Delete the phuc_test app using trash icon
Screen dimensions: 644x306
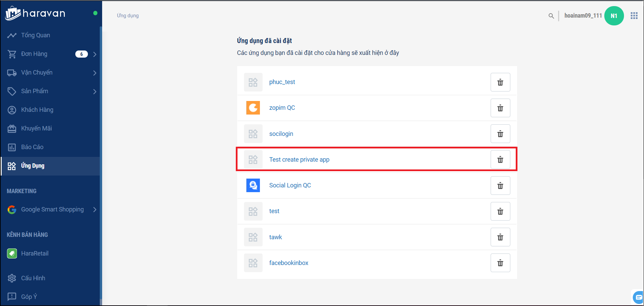click(500, 82)
